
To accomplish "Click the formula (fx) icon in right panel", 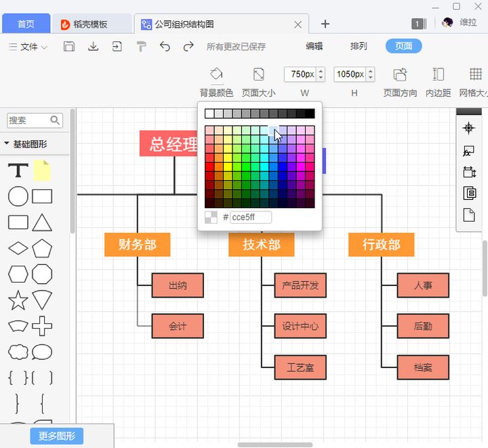I will click(x=469, y=151).
